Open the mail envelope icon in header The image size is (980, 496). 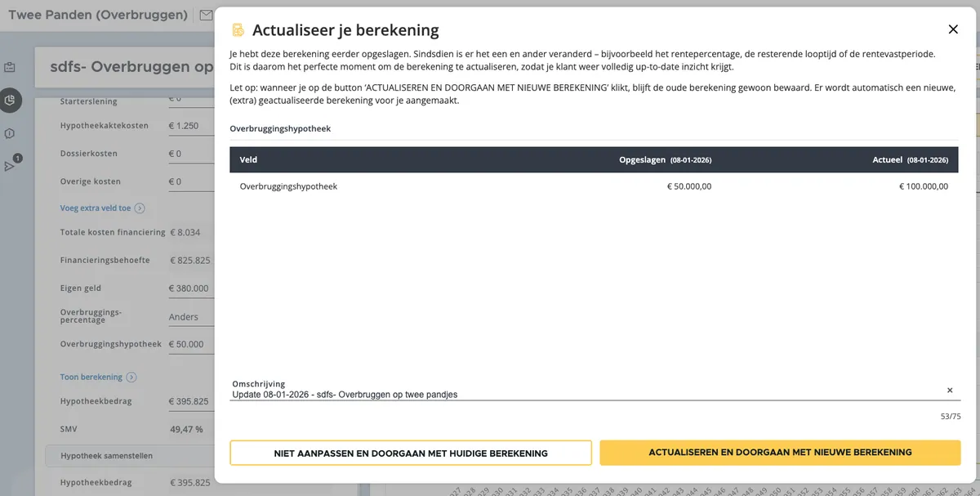(206, 15)
